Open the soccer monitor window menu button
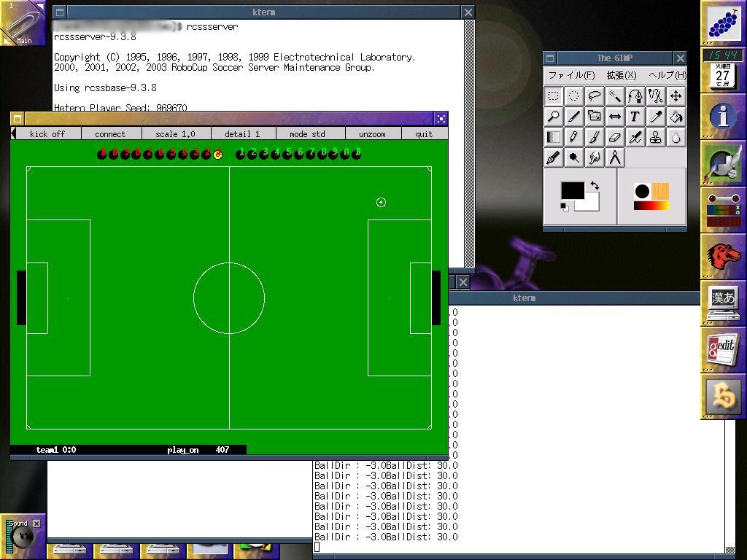747x560 pixels. tap(18, 119)
